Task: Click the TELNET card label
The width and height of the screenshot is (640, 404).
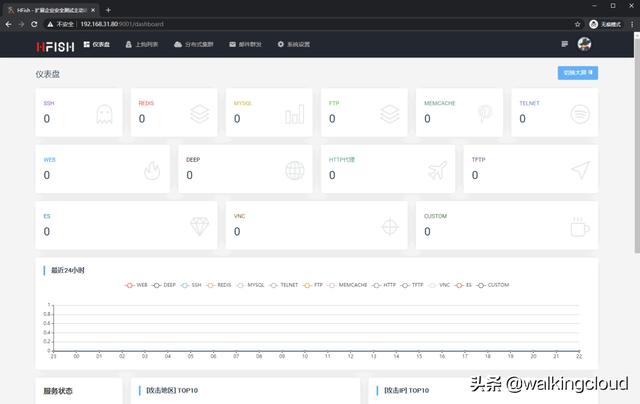Action: pyautogui.click(x=529, y=103)
